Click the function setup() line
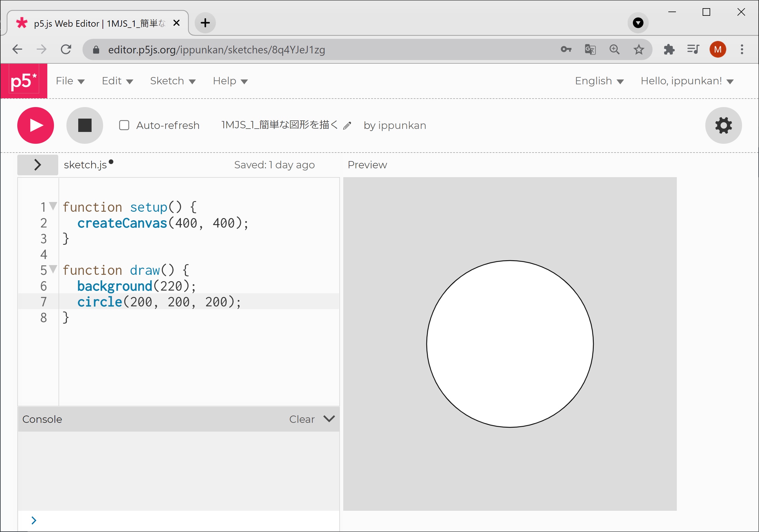 click(x=129, y=207)
